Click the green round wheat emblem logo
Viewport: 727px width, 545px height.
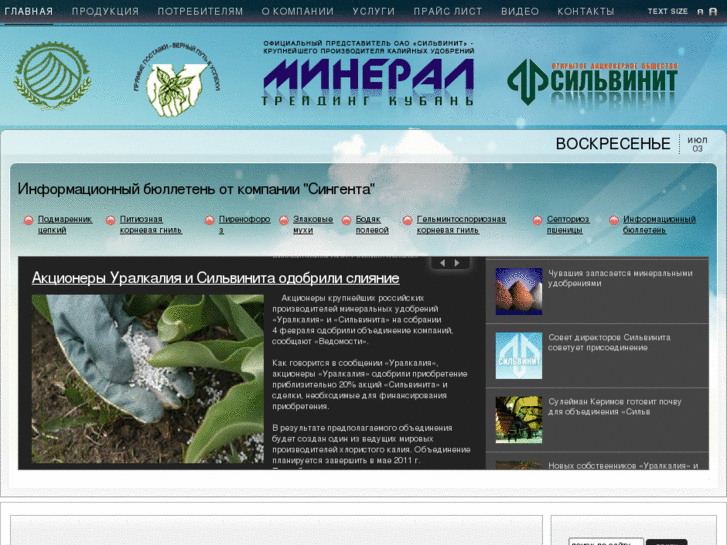tap(52, 76)
